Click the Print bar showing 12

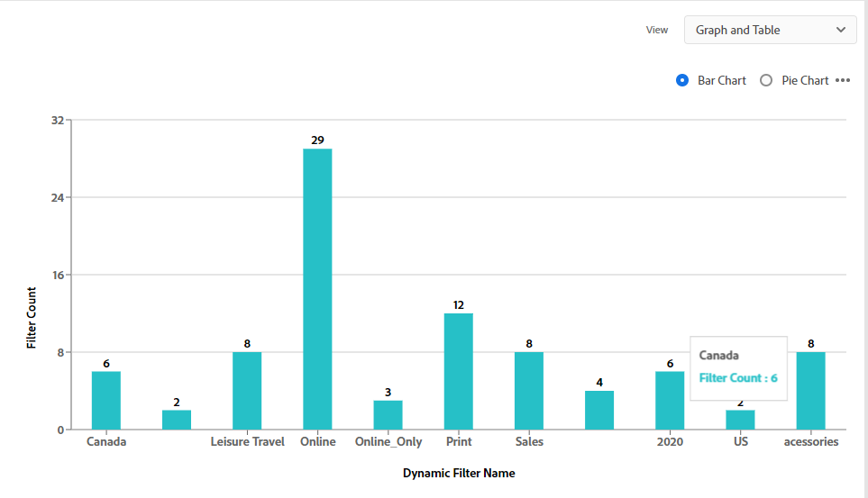click(x=458, y=371)
